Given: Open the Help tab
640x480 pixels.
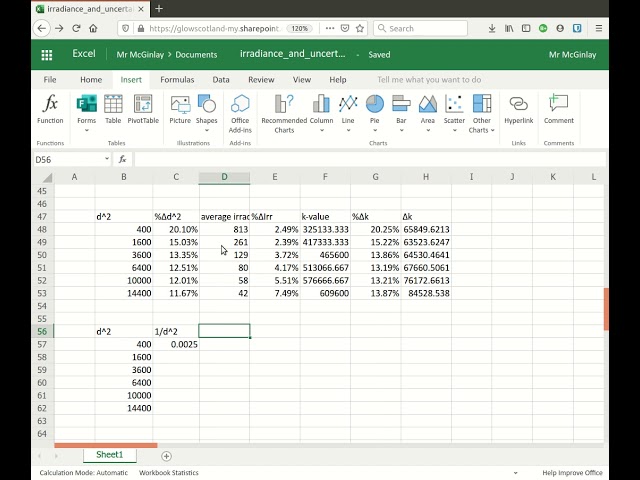Looking at the screenshot, I should click(x=338, y=80).
